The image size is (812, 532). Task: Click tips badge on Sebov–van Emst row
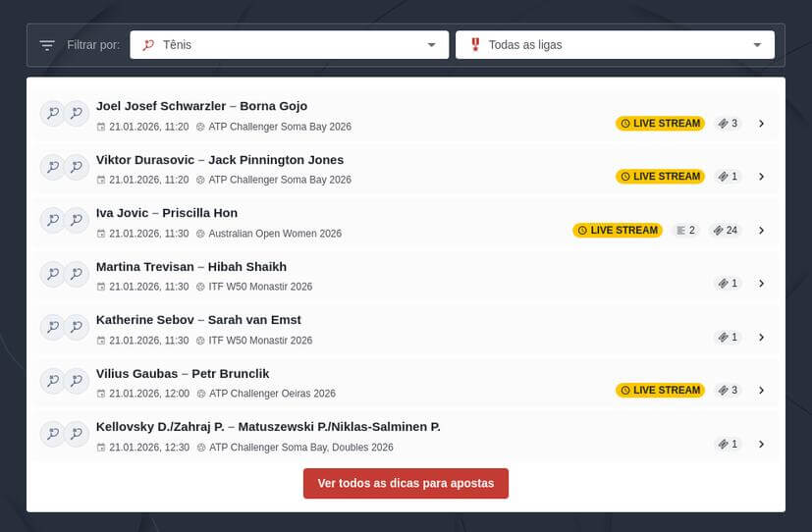pos(728,338)
